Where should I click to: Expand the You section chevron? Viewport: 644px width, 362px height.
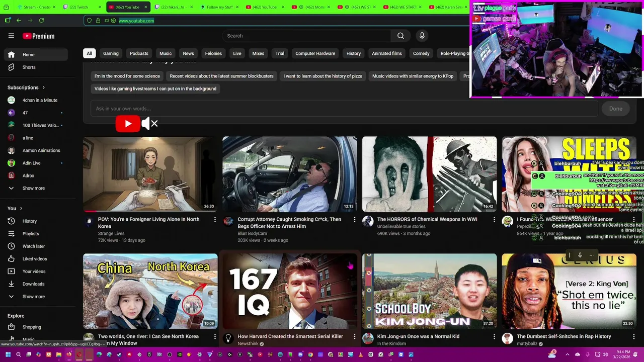click(x=21, y=208)
